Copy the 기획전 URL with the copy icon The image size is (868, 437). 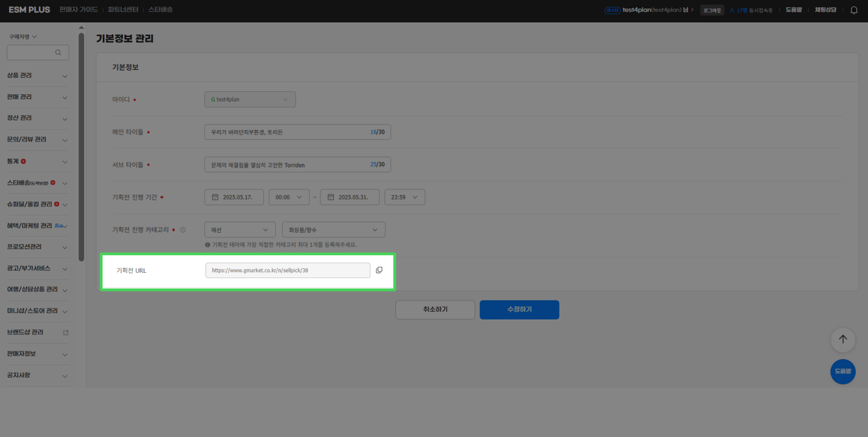[x=379, y=270]
